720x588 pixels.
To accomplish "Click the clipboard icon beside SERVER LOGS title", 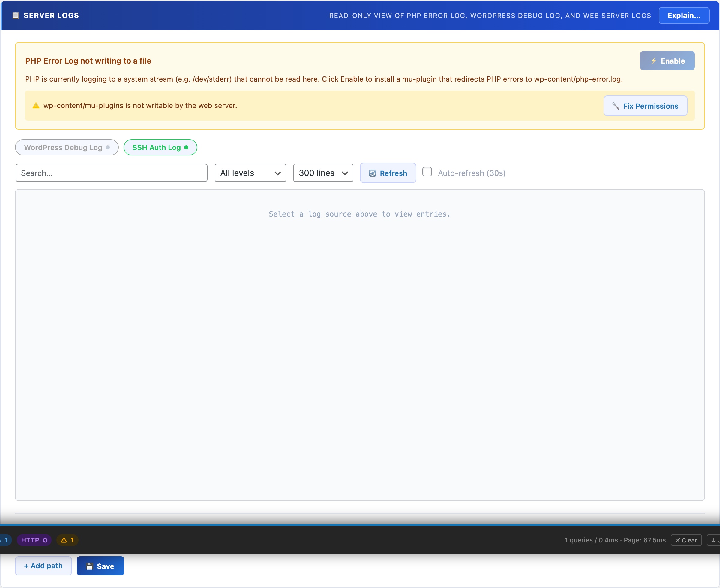I will coord(15,15).
